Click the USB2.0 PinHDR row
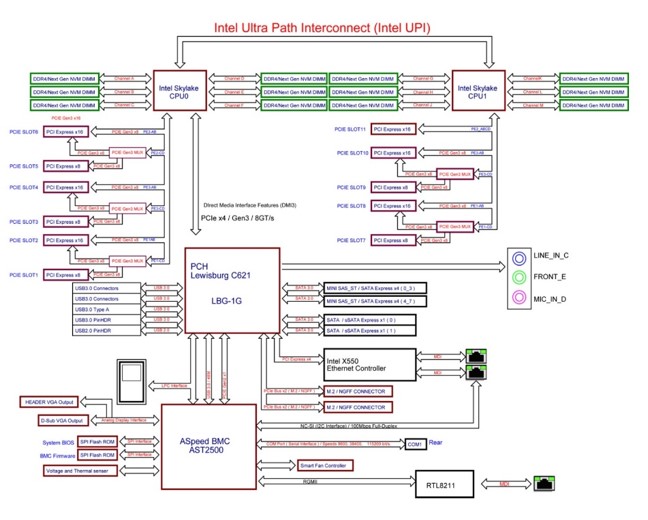This screenshot has height=520, width=648. (107, 331)
